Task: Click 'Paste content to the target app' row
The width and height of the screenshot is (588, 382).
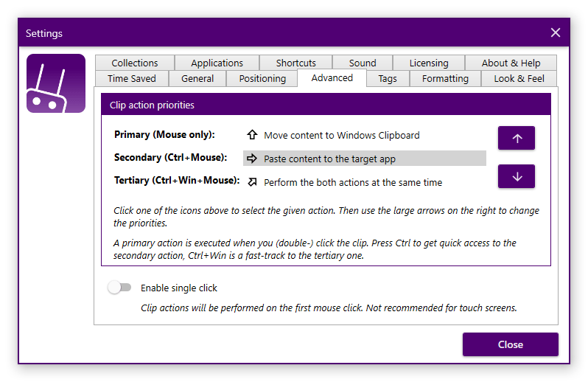Action: 365,159
